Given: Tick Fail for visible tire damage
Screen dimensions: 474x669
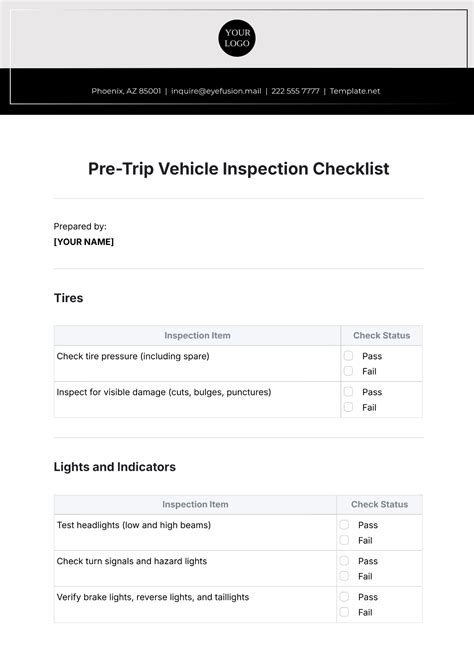Looking at the screenshot, I should [349, 407].
